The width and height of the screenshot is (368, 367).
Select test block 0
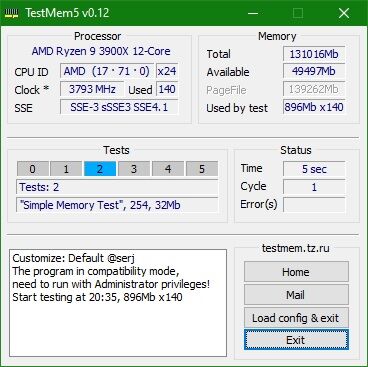33,169
